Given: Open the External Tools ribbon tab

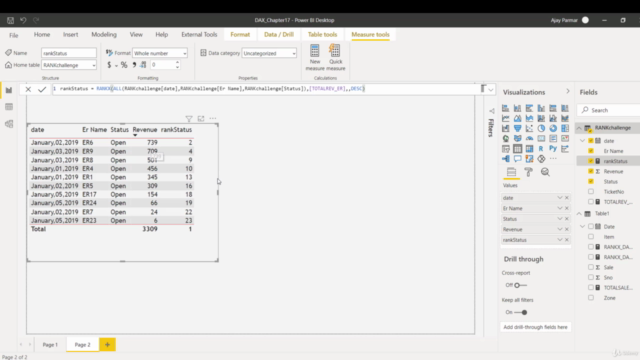Looking at the screenshot, I should (x=199, y=35).
